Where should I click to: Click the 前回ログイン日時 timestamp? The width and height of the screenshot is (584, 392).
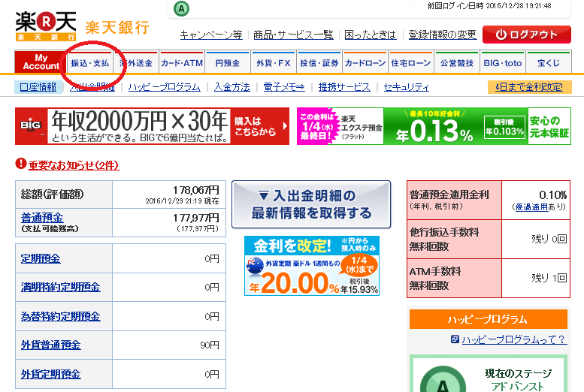pyautogui.click(x=489, y=5)
